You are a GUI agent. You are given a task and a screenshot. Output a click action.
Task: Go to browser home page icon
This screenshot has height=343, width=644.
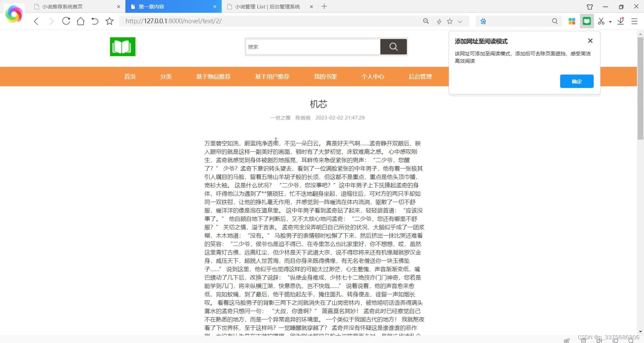coord(81,21)
